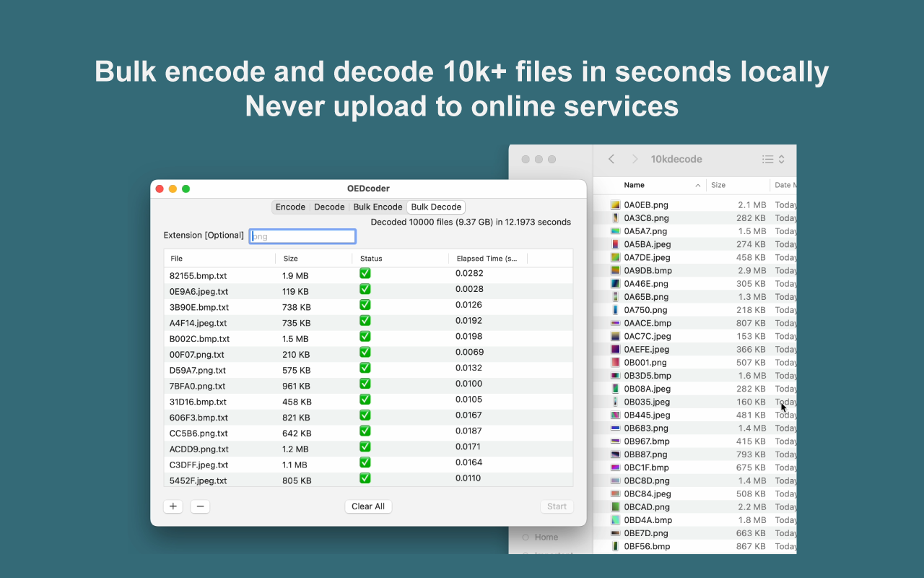The width and height of the screenshot is (924, 578).
Task: Click the green checkmark status for 82155.bmp.txt
Action: [365, 273]
